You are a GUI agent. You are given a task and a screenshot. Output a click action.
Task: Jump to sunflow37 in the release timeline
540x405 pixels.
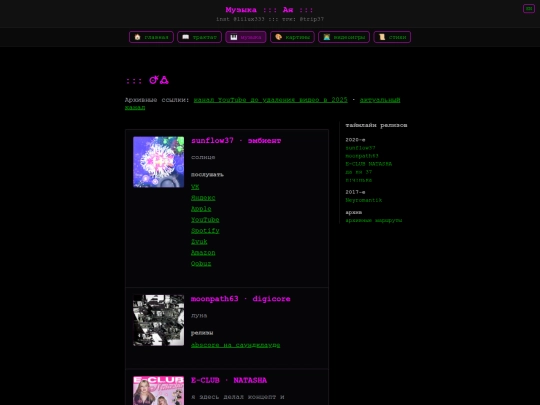(360, 148)
